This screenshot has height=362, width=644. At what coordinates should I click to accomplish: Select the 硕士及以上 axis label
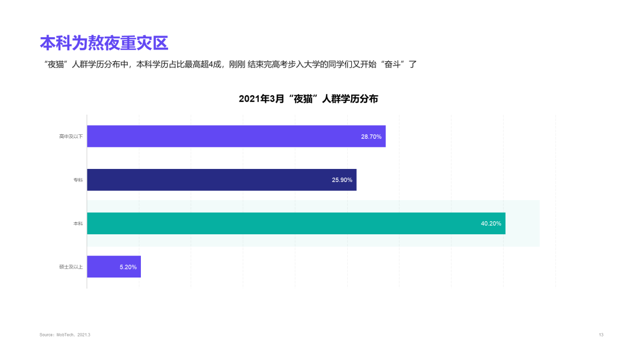(71, 267)
